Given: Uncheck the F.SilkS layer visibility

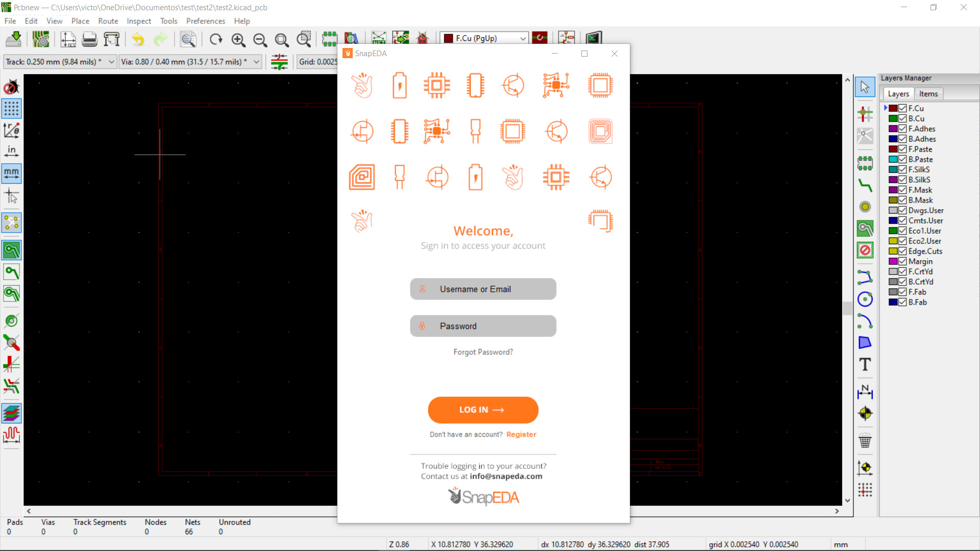Looking at the screenshot, I should (902, 169).
